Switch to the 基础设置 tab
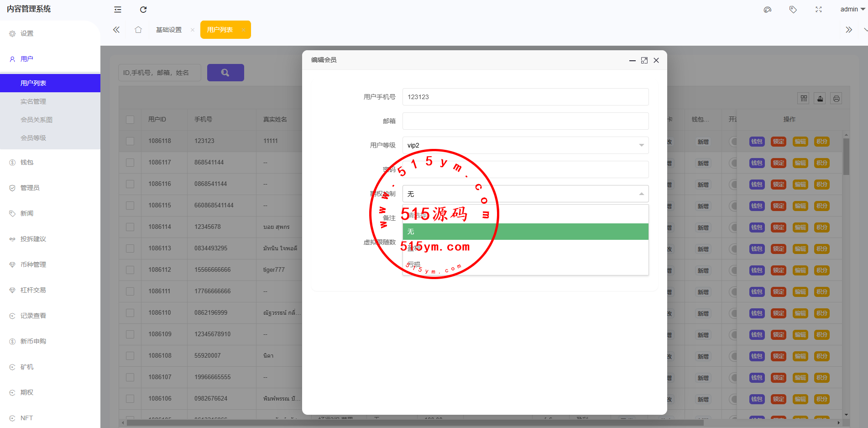 point(169,30)
